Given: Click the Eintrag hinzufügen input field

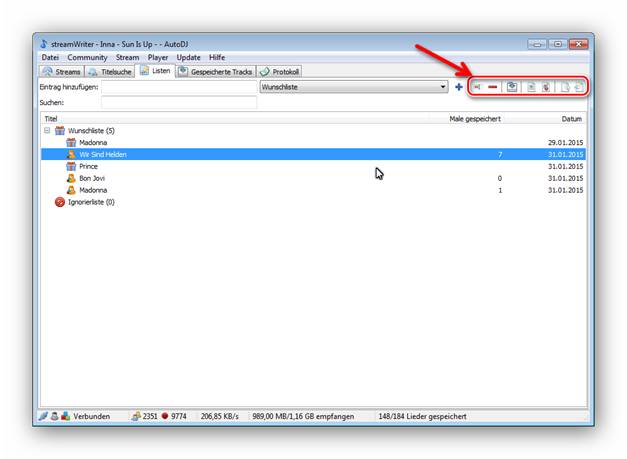Looking at the screenshot, I should 179,87.
